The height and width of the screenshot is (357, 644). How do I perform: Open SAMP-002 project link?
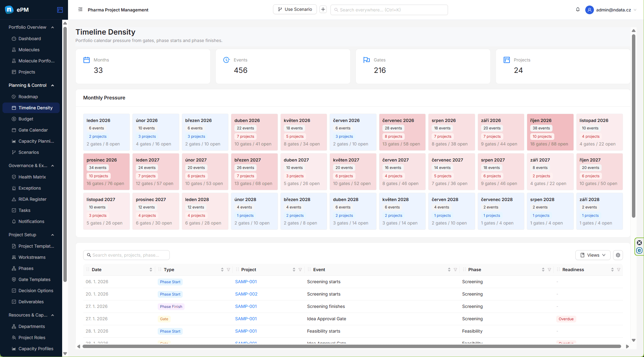click(x=246, y=294)
